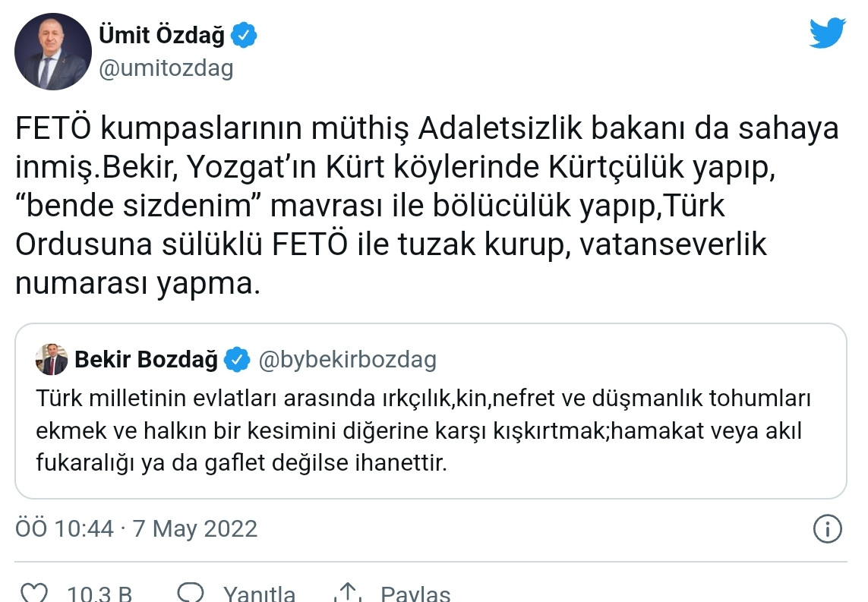Click the share upload arrow icon
Image resolution: width=868 pixels, height=602 pixels.
(349, 590)
